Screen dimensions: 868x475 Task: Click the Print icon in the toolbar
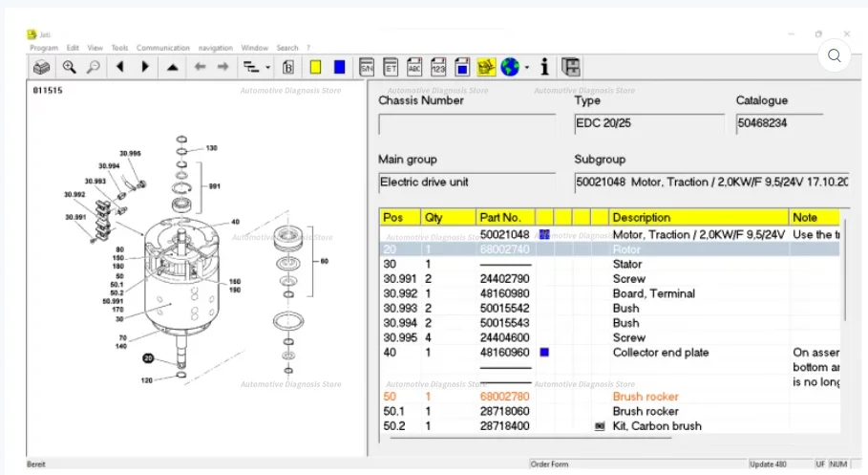point(41,68)
